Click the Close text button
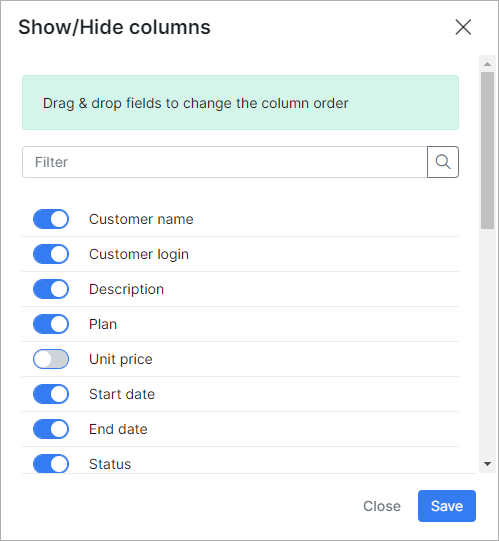 382,506
